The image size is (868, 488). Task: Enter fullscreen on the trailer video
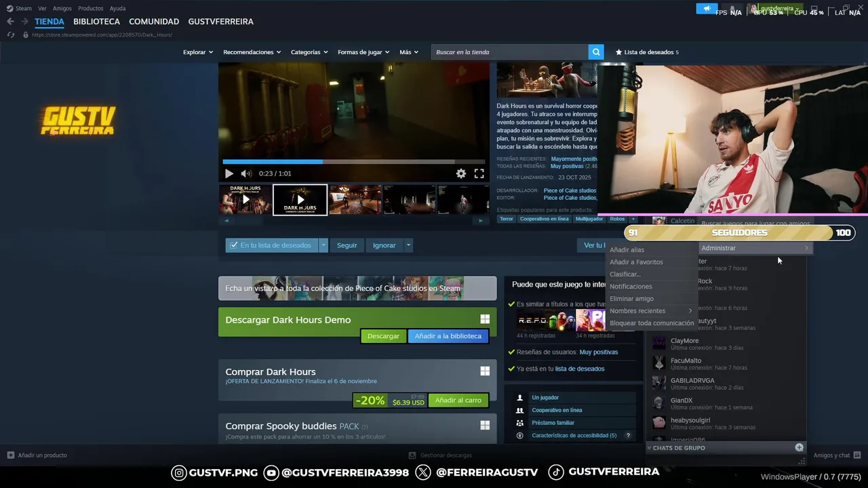click(x=479, y=174)
